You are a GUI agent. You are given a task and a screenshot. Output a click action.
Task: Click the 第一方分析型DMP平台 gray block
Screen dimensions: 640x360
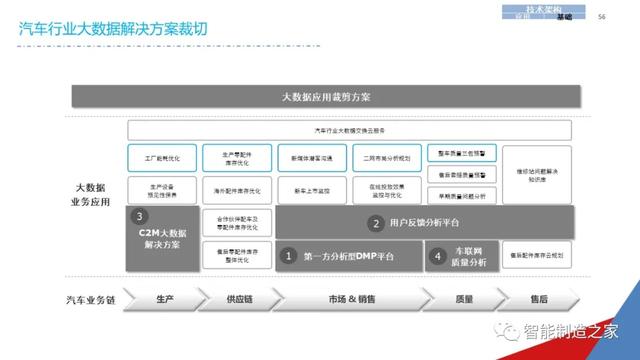pyautogui.click(x=349, y=256)
